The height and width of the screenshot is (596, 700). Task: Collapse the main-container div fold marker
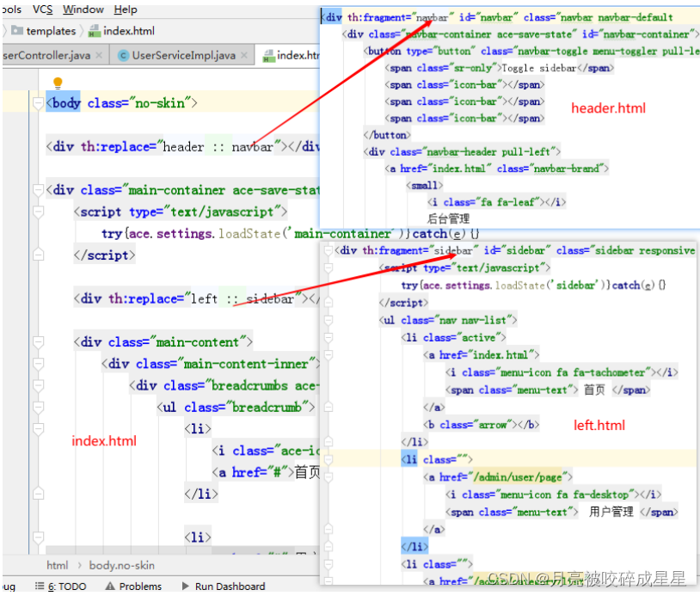click(39, 190)
